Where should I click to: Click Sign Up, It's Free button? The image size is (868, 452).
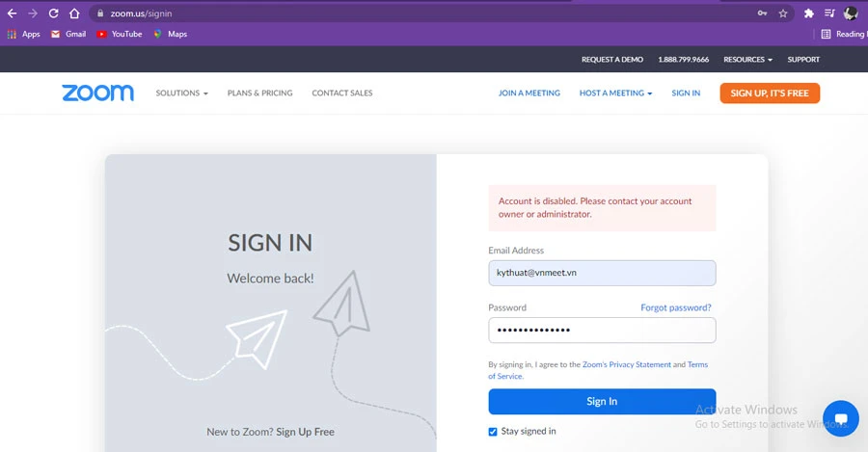(x=770, y=93)
